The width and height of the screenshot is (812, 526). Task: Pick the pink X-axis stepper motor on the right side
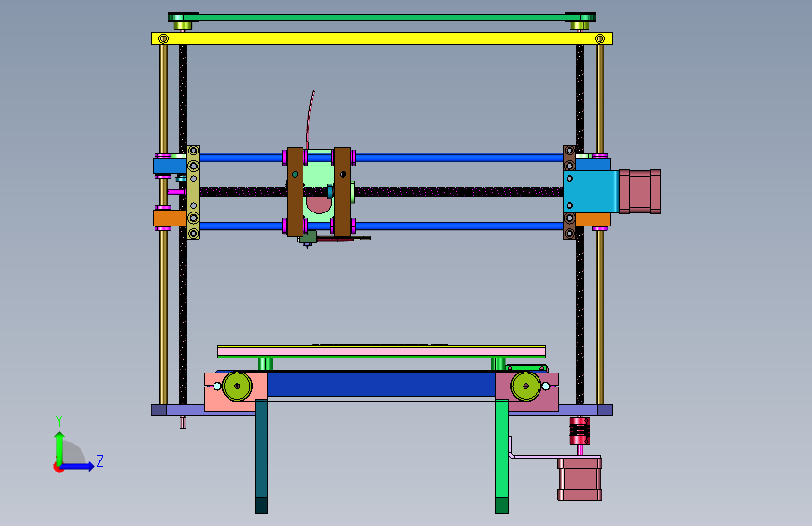(x=640, y=192)
